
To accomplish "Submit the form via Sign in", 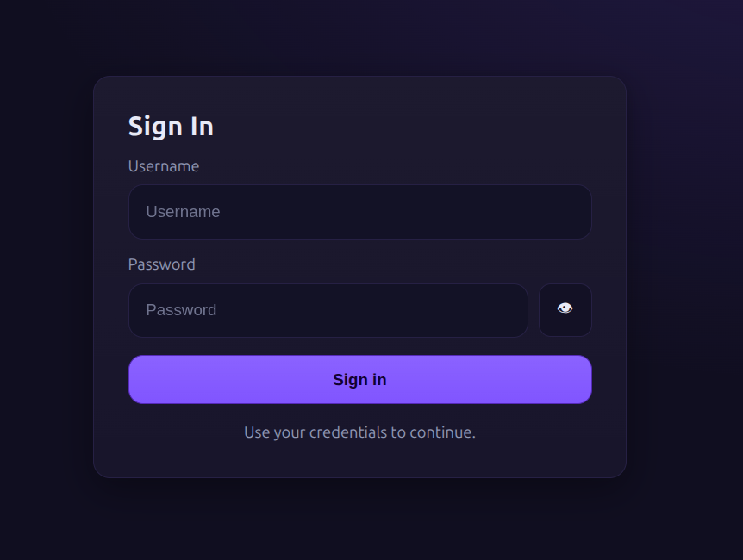I will [359, 380].
